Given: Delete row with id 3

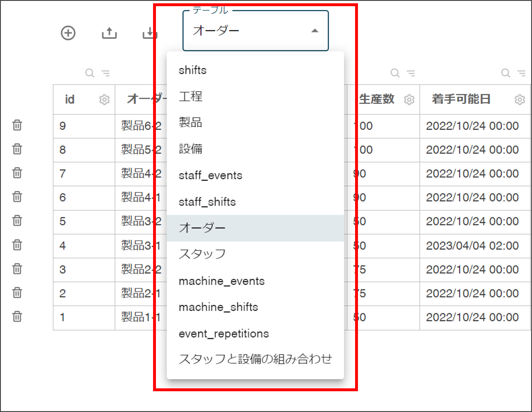Looking at the screenshot, I should [x=17, y=269].
